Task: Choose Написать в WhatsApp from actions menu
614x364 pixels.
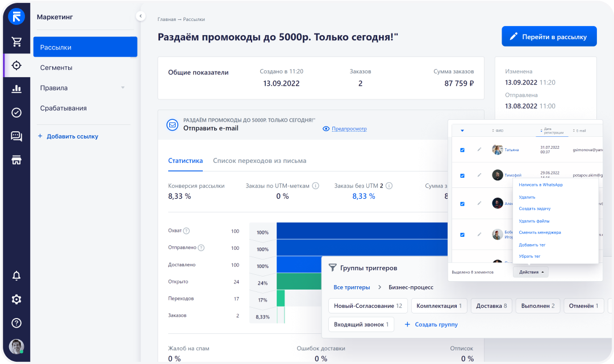Action: (x=541, y=185)
